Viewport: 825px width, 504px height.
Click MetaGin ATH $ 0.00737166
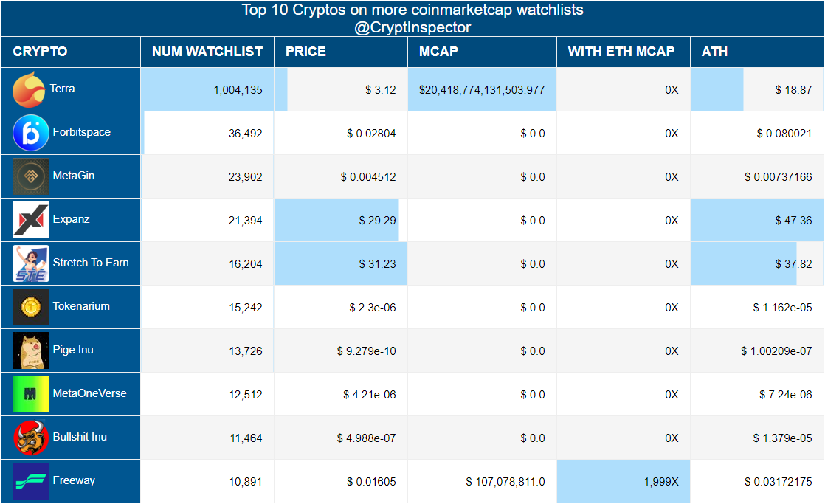tap(779, 177)
